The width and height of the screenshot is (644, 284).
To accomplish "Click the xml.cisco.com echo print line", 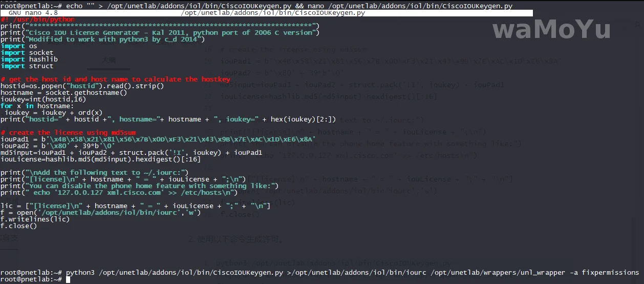I will coord(119,193).
